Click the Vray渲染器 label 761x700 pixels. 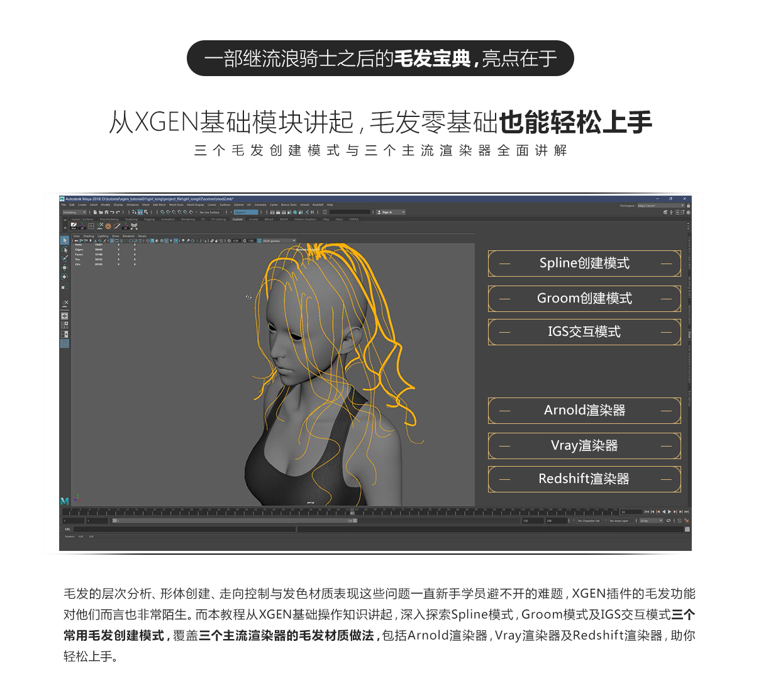(584, 445)
